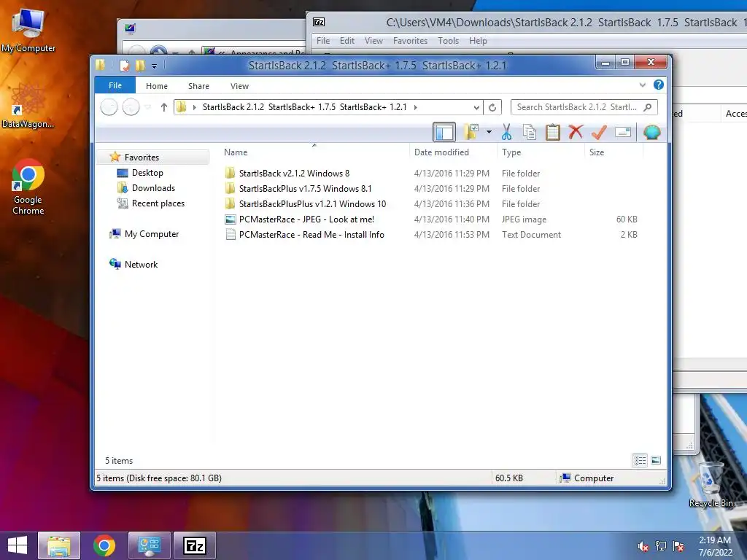The width and height of the screenshot is (747, 560).
Task: Click the Forward navigation button
Action: [131, 107]
